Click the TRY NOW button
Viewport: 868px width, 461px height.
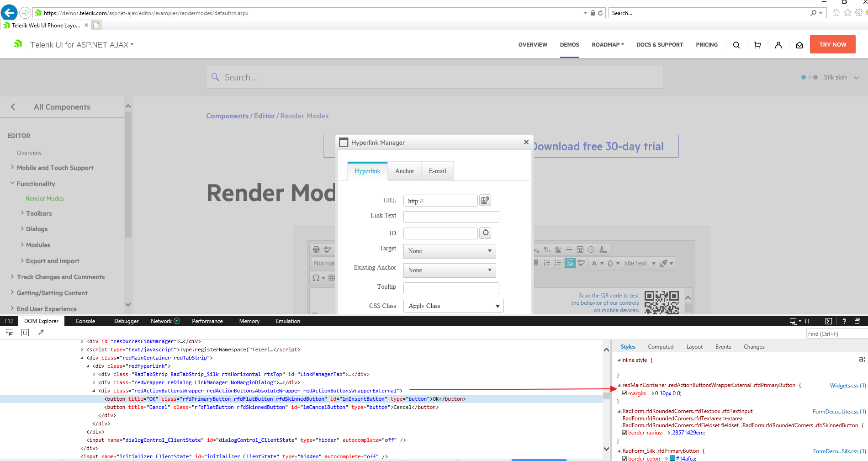coord(832,44)
